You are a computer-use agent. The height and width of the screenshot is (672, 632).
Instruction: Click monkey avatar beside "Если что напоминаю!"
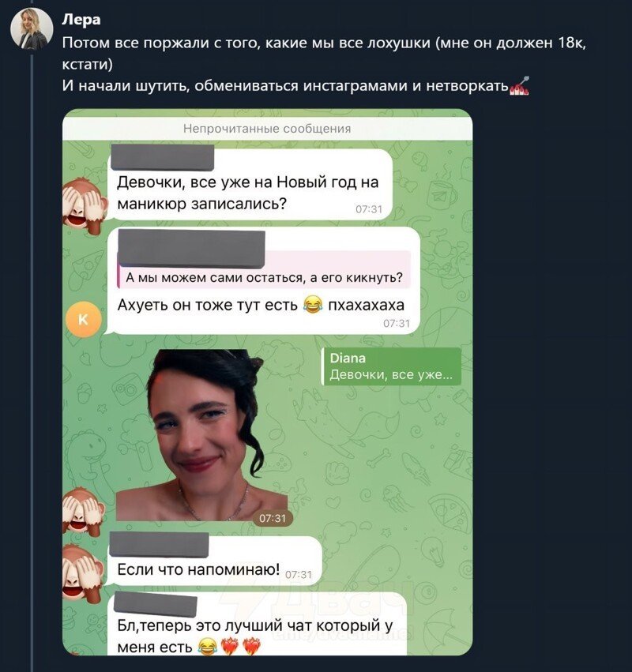[85, 570]
